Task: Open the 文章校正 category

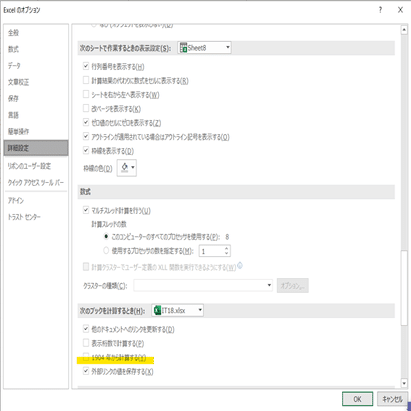Action: coord(19,82)
